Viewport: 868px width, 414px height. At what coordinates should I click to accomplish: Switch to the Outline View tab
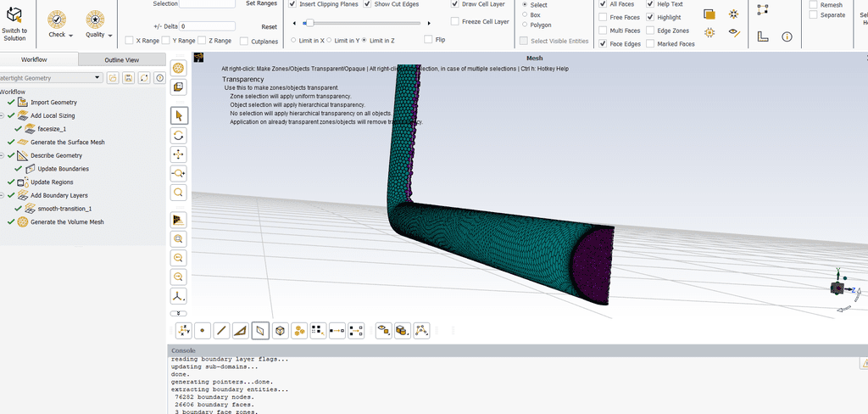pos(121,59)
